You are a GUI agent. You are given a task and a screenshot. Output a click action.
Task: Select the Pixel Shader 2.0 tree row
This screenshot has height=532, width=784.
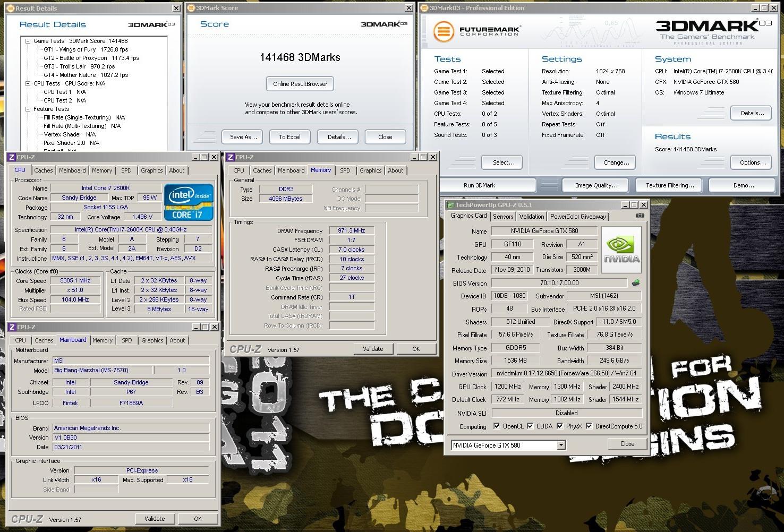click(x=71, y=143)
